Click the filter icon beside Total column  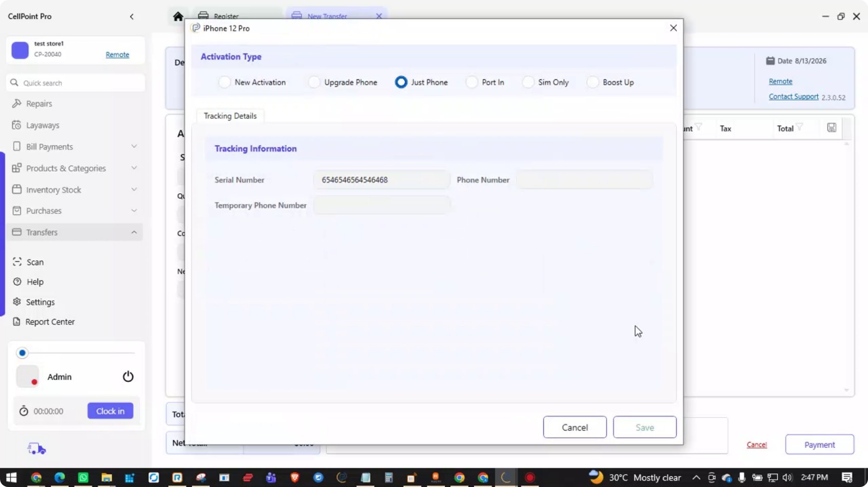point(799,127)
